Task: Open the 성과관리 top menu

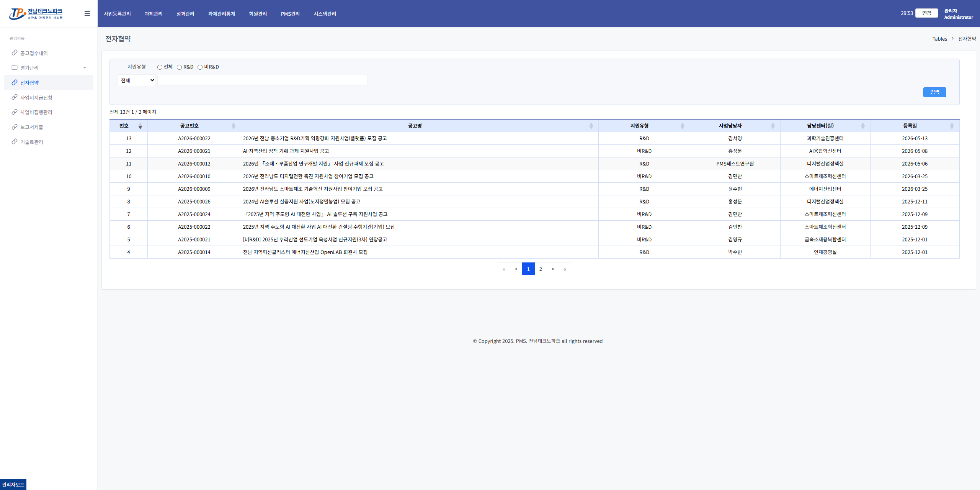Action: click(x=185, y=14)
